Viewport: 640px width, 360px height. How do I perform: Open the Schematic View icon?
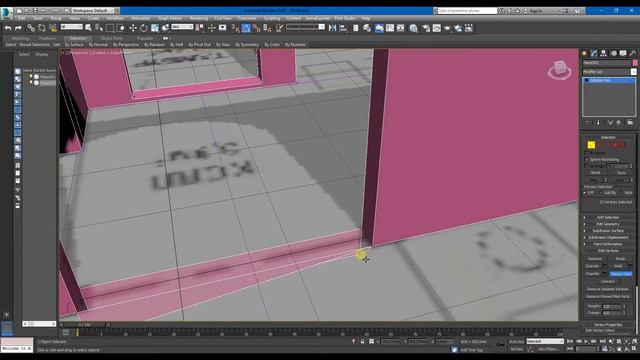coord(401,28)
